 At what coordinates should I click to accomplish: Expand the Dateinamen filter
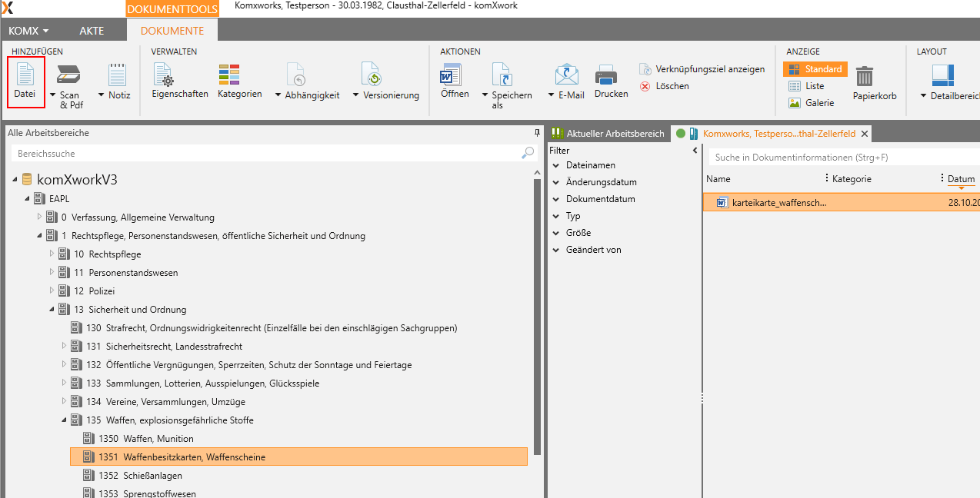tap(590, 165)
